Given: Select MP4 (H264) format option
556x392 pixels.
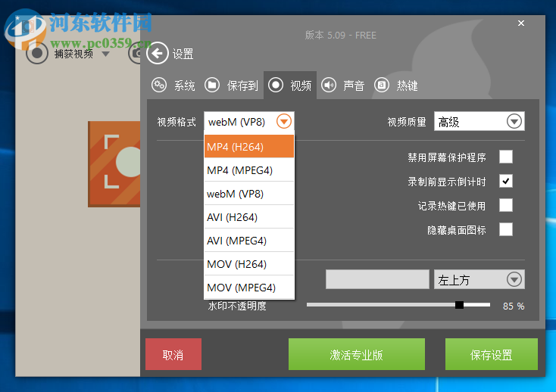Looking at the screenshot, I should pos(249,146).
